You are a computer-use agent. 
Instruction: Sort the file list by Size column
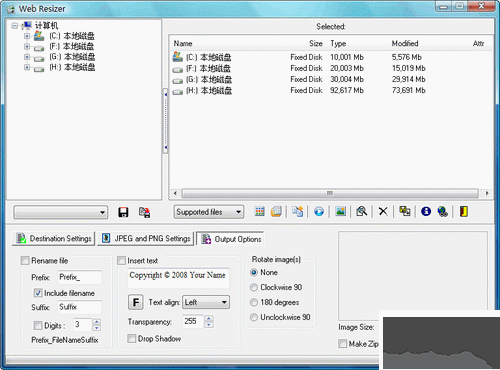(315, 43)
